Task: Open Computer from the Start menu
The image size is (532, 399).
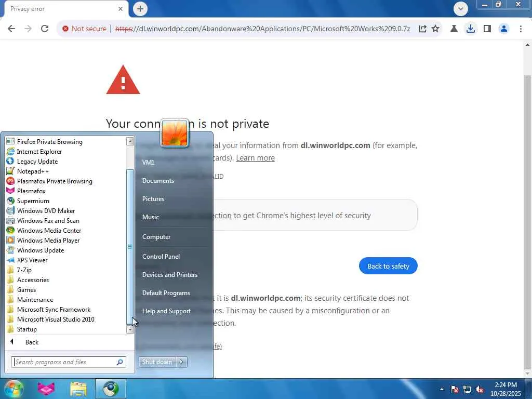Action: pos(156,237)
